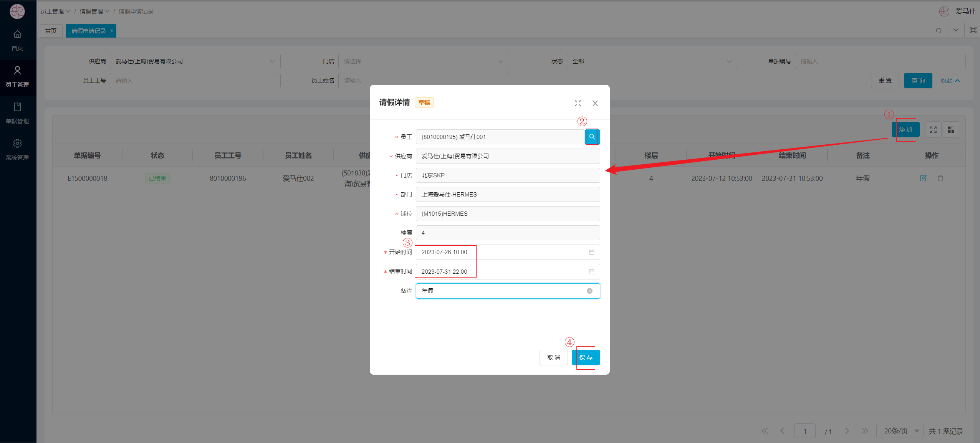Open end time calendar picker icon

(x=591, y=272)
